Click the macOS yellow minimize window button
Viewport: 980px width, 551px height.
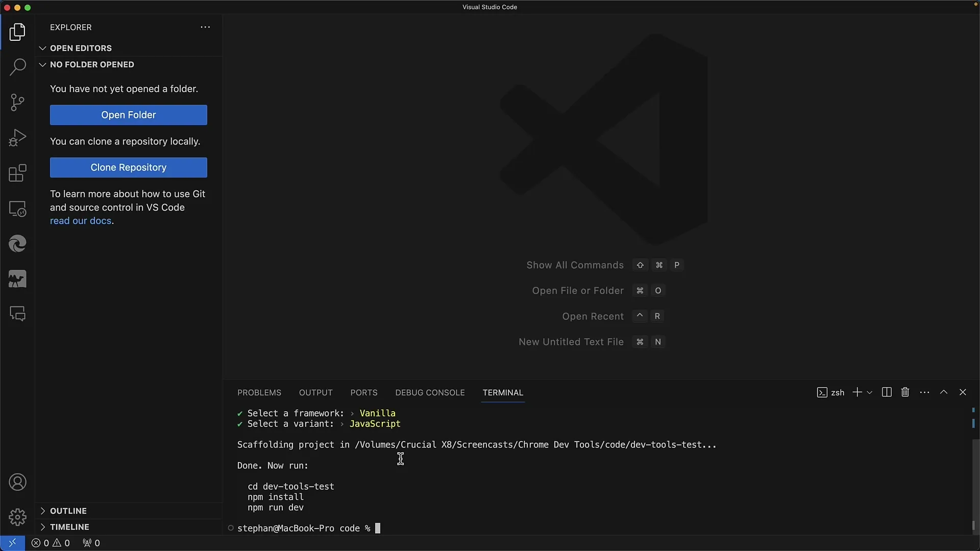pos(17,8)
